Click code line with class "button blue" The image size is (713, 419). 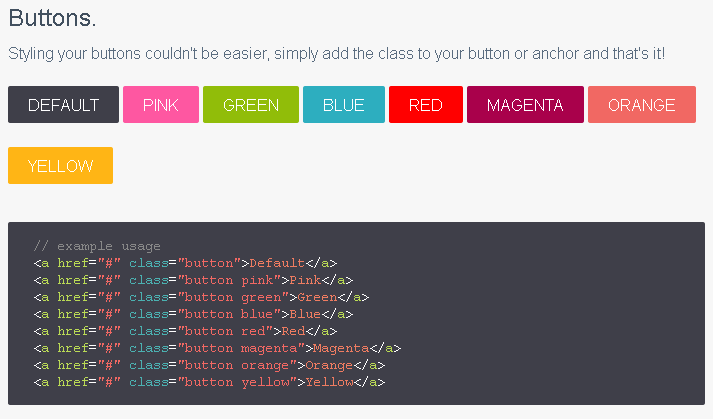[x=193, y=314]
